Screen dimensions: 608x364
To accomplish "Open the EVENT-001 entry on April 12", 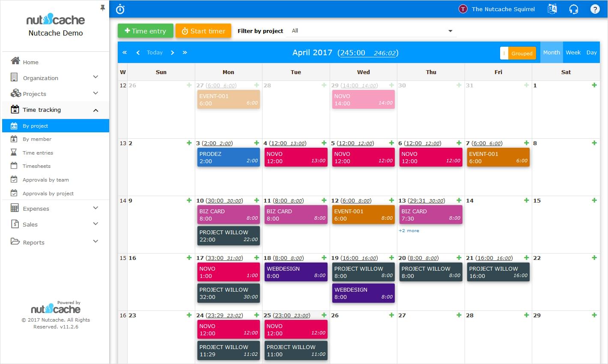I will [364, 215].
